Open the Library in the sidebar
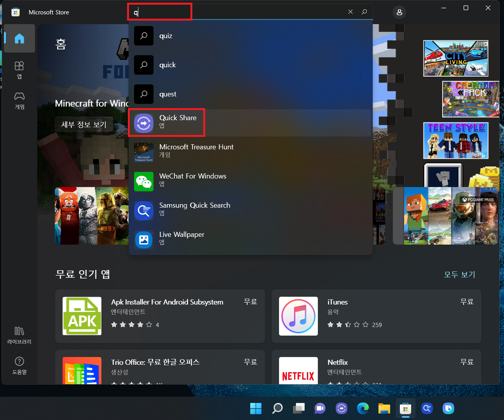Screen dimensions: 504x420 [19, 335]
